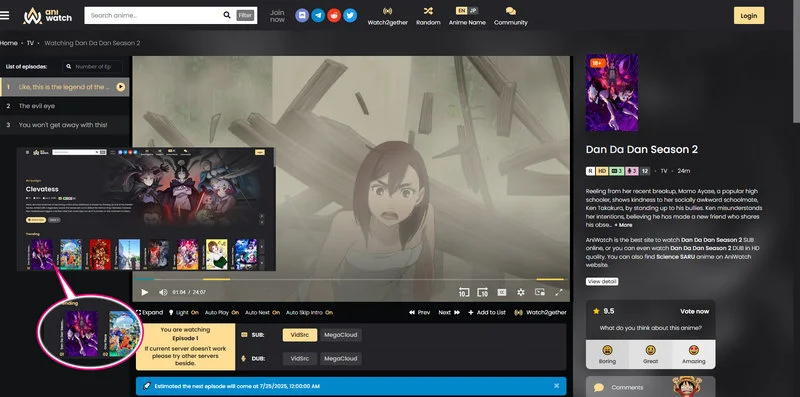The image size is (800, 397).
Task: Select episode 3 You won't get away
Action: coord(64,125)
